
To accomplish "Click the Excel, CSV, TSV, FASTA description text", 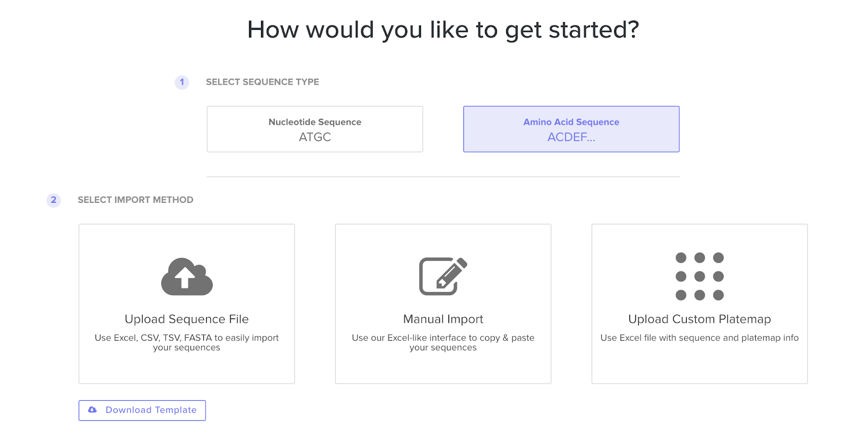I will pos(187,342).
